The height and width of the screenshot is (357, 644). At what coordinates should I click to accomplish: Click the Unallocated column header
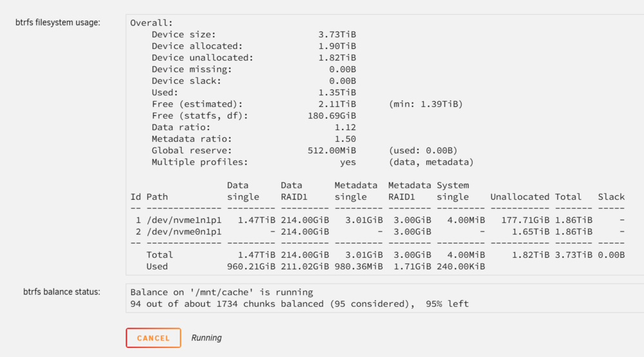point(520,197)
